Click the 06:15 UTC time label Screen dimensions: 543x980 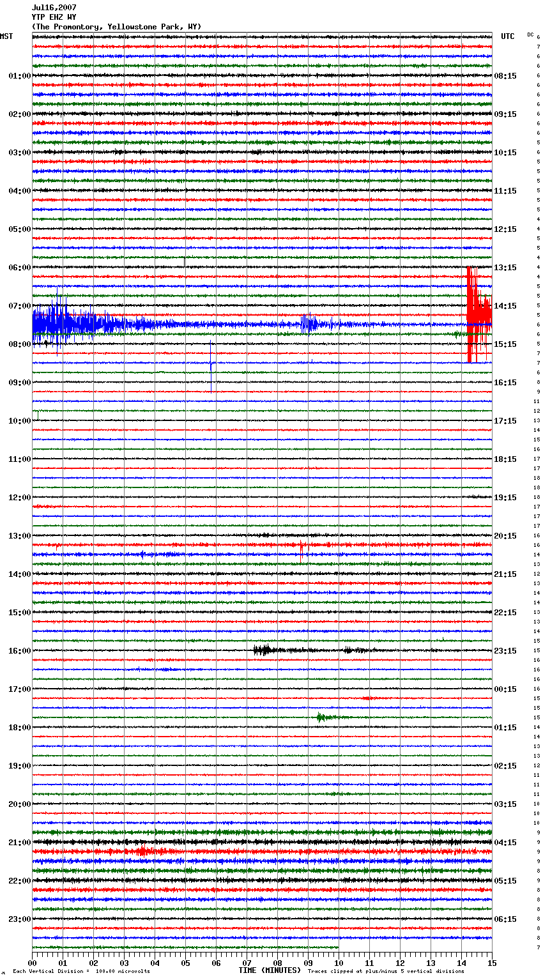point(505,919)
